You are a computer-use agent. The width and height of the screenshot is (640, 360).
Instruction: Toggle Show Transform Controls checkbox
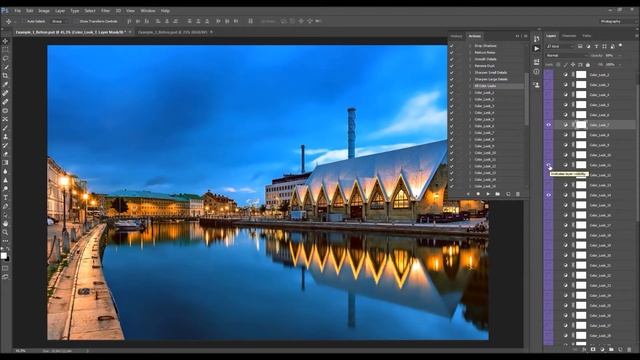76,21
